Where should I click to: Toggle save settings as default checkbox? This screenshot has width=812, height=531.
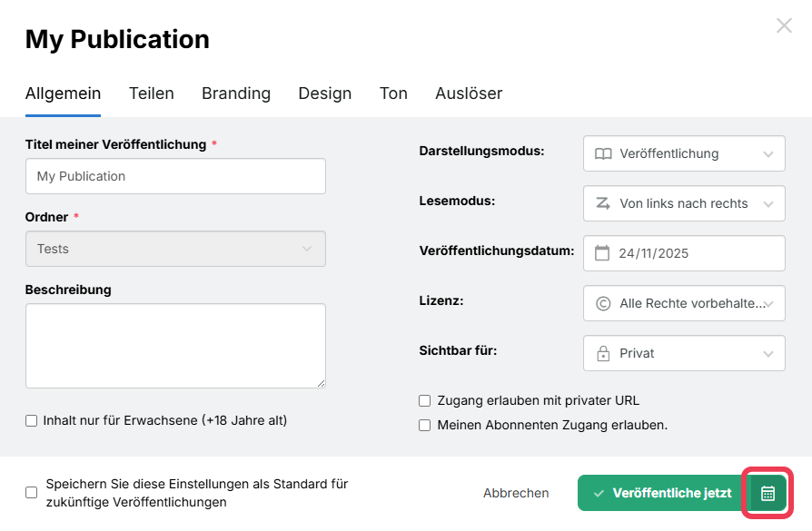click(x=32, y=493)
